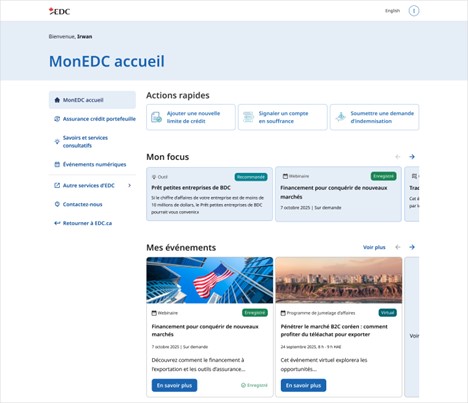Click Retourner à EDC.ca link
Screen dimensions: 468x403
point(87,223)
